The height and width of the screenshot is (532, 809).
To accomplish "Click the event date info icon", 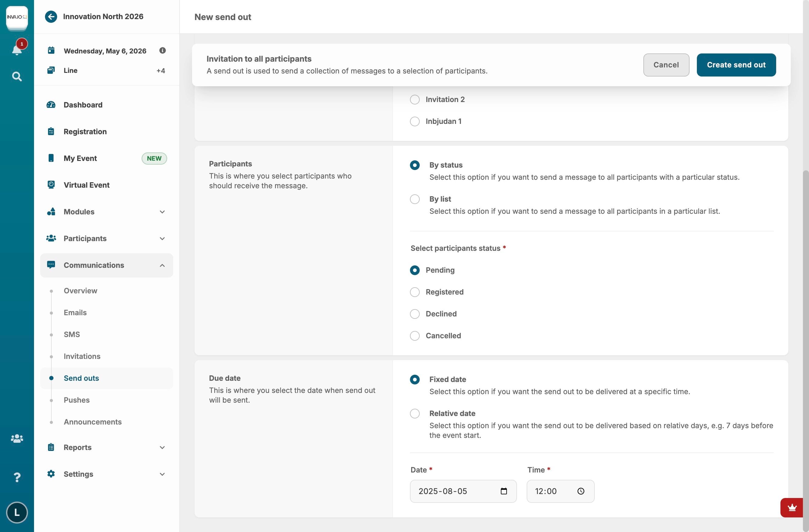I will pos(163,51).
